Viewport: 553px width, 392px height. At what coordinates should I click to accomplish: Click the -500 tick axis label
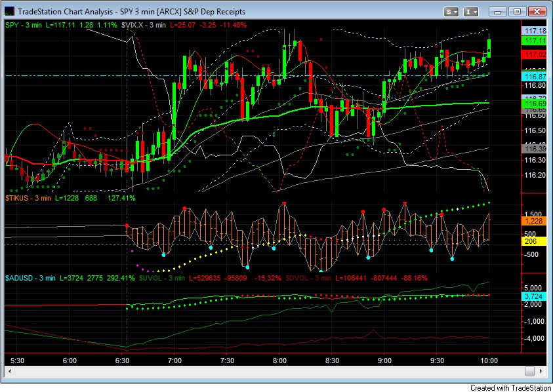(530, 254)
